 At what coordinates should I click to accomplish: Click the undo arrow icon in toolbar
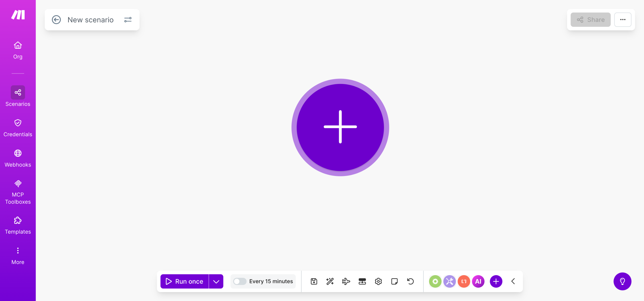(x=410, y=281)
